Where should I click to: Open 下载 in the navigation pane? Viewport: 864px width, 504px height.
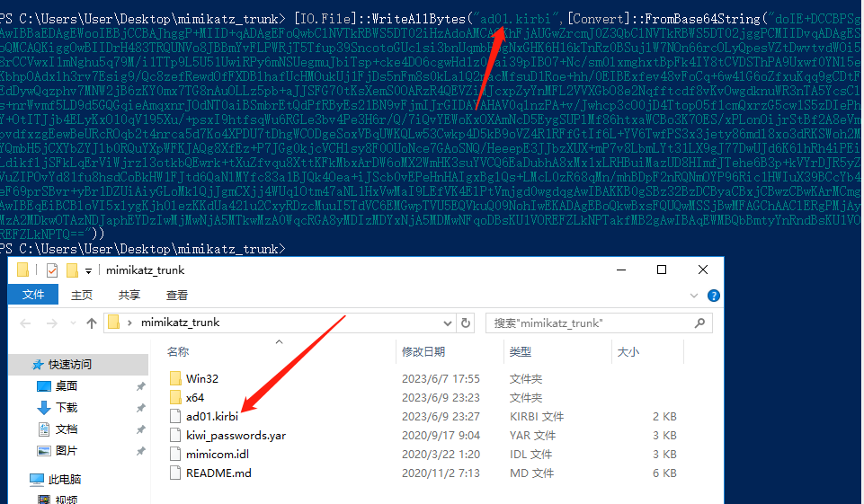67,407
